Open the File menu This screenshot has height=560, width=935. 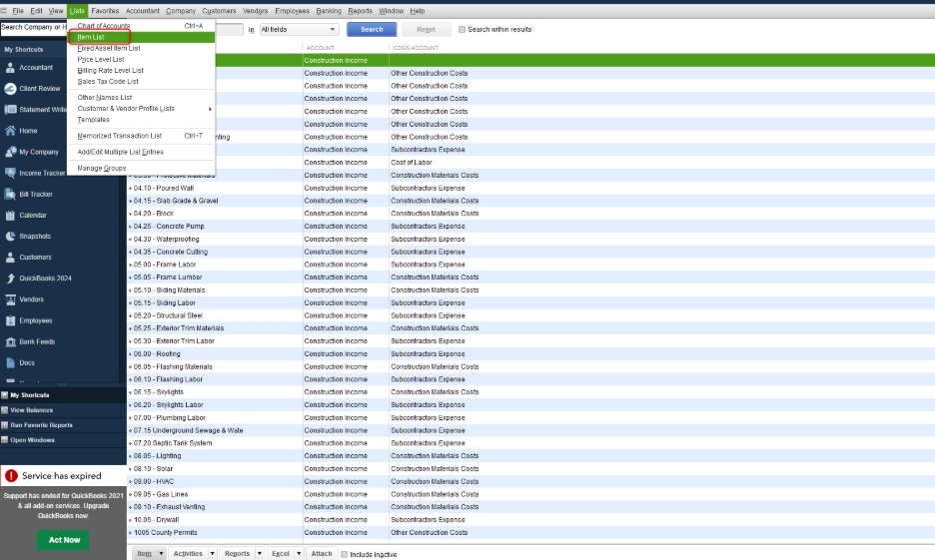tap(18, 11)
